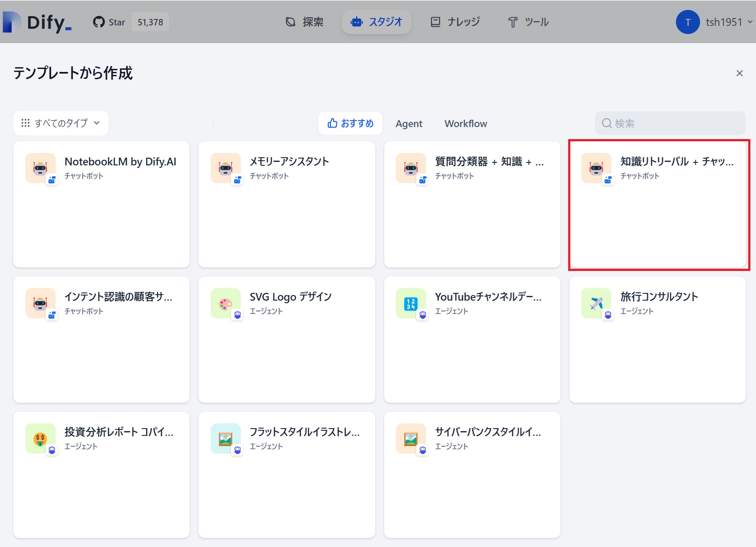Open the ツール navigation item

528,22
